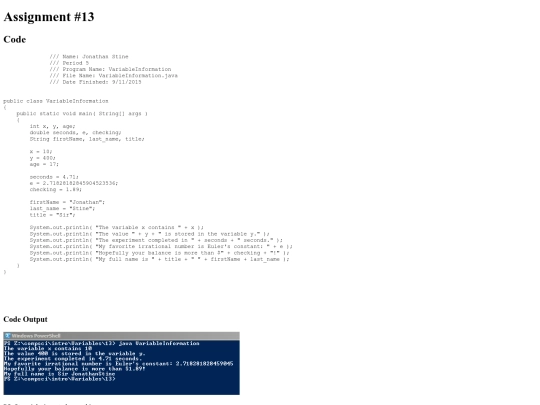
Task: Click the Period 5 comment line
Action: point(69,63)
